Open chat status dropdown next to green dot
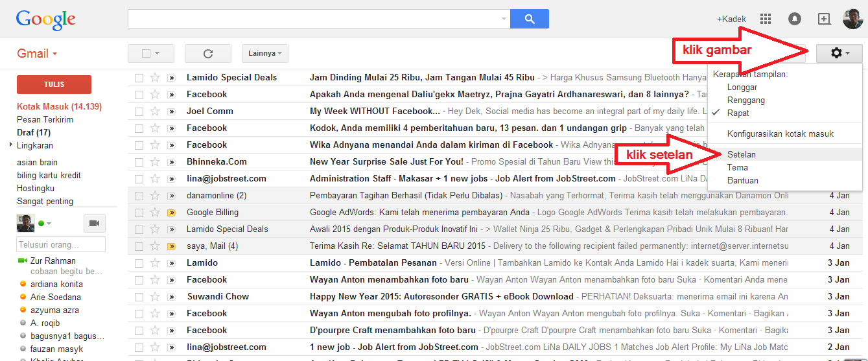This screenshot has width=868, height=361. pos(49,224)
